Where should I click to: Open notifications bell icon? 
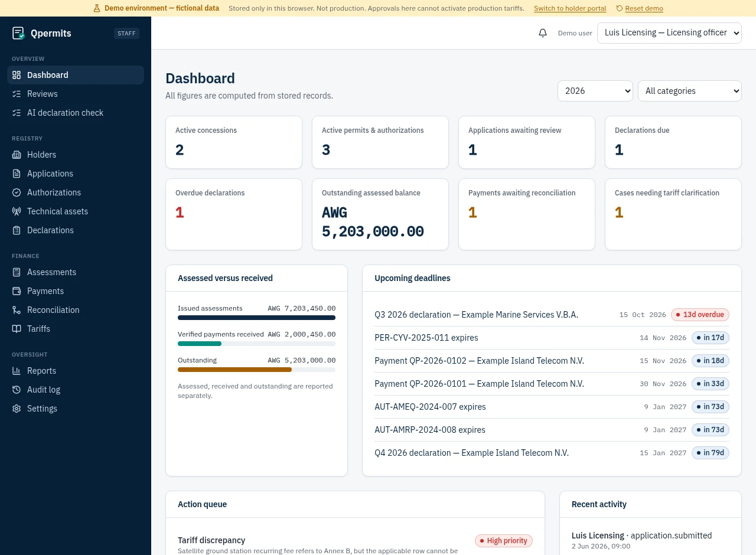(543, 33)
